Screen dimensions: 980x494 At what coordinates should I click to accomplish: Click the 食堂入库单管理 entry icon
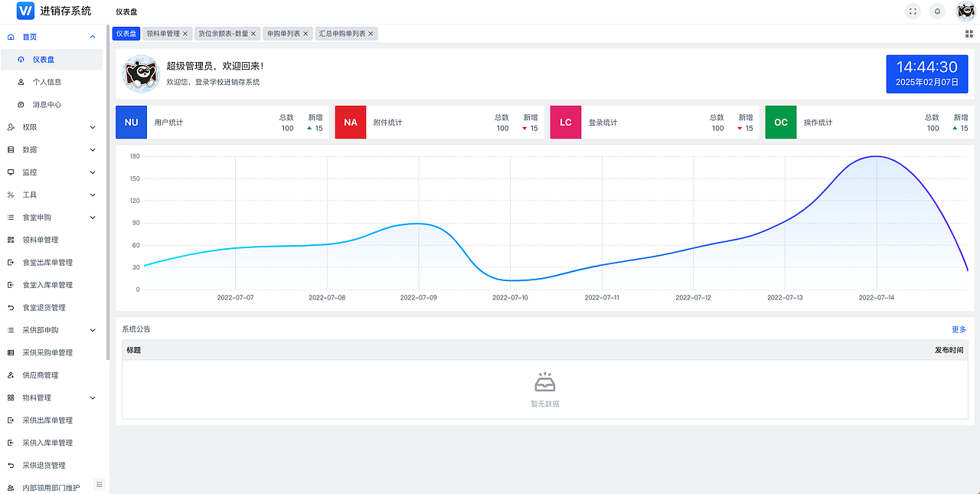coord(11,285)
